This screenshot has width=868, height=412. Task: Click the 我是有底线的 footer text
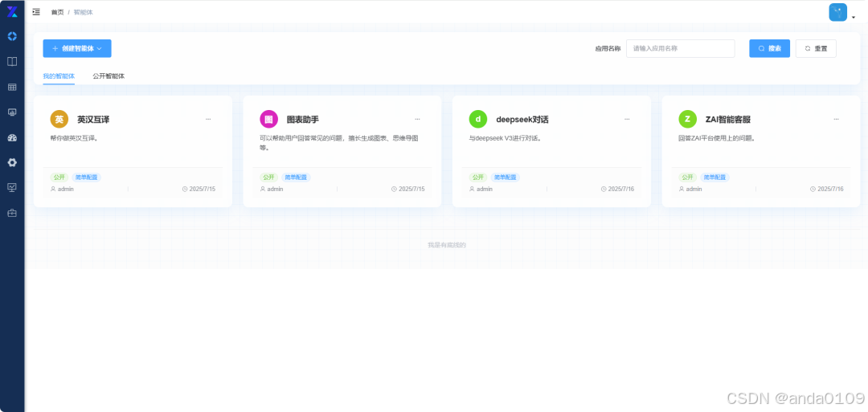(x=447, y=245)
